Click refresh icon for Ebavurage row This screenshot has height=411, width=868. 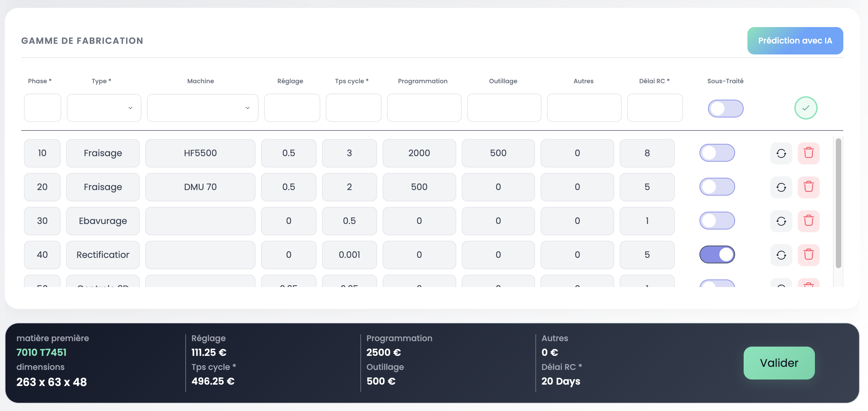781,221
